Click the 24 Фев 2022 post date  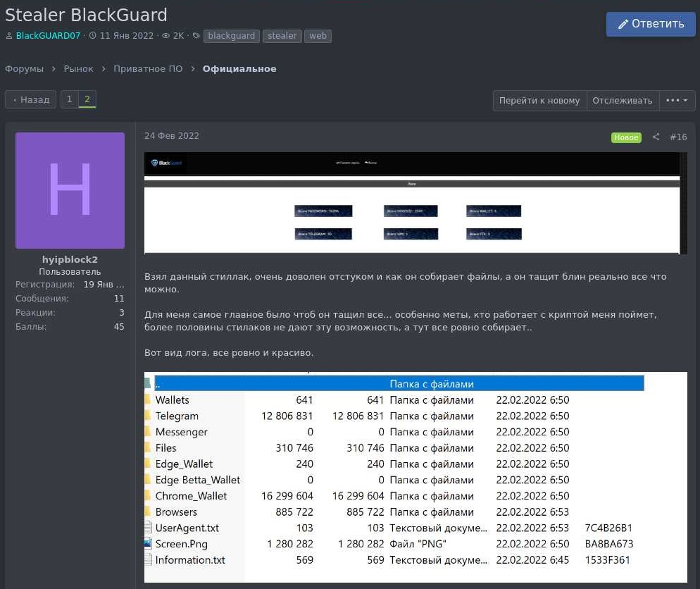tap(171, 135)
